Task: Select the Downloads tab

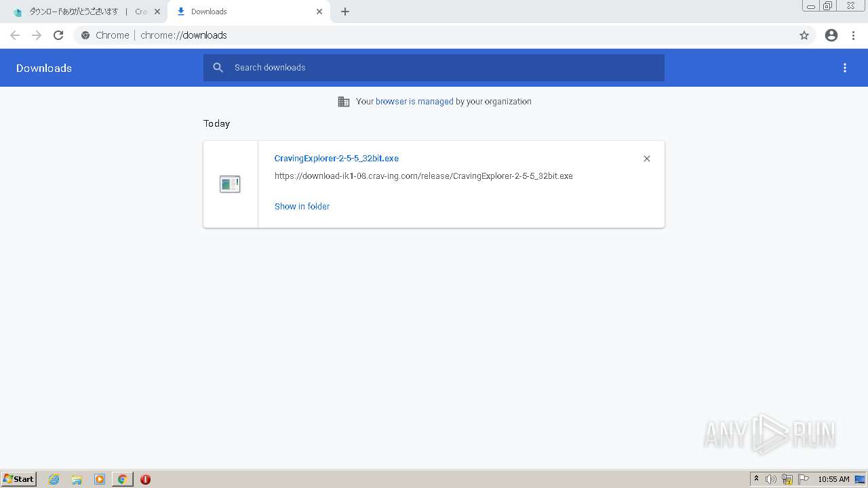Action: tap(248, 12)
